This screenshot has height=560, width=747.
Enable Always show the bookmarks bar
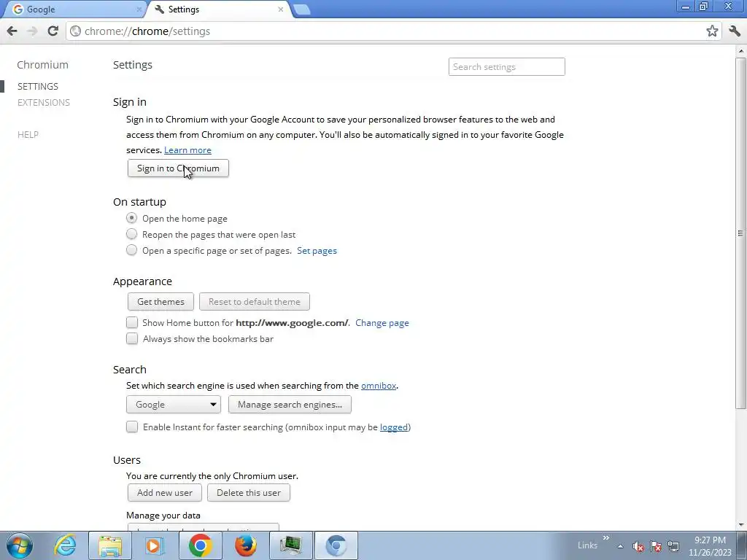[132, 338]
